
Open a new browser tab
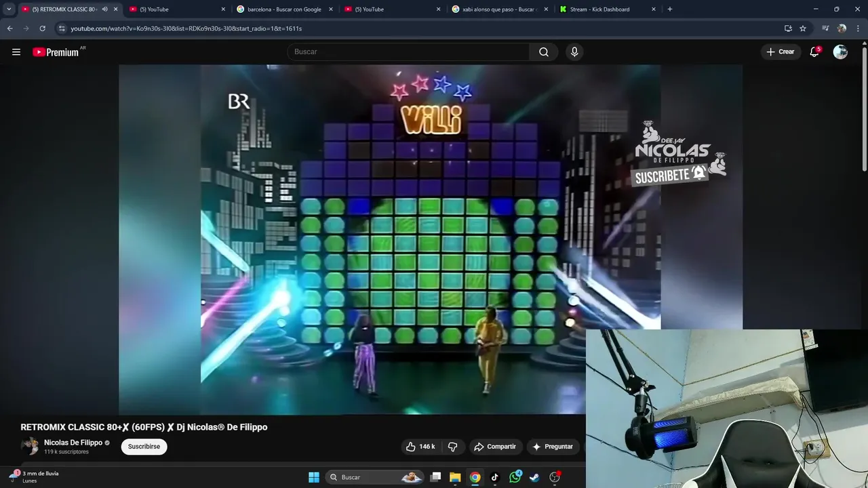point(670,9)
